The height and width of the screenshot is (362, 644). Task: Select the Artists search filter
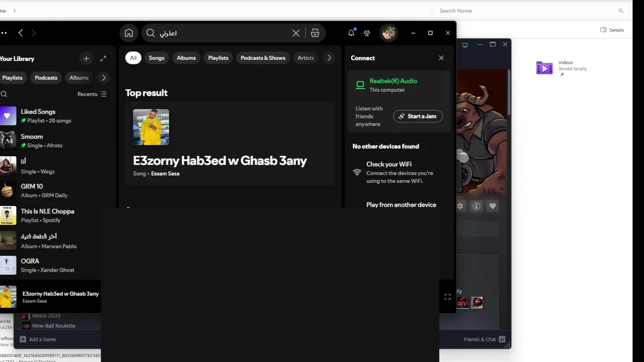pyautogui.click(x=306, y=58)
